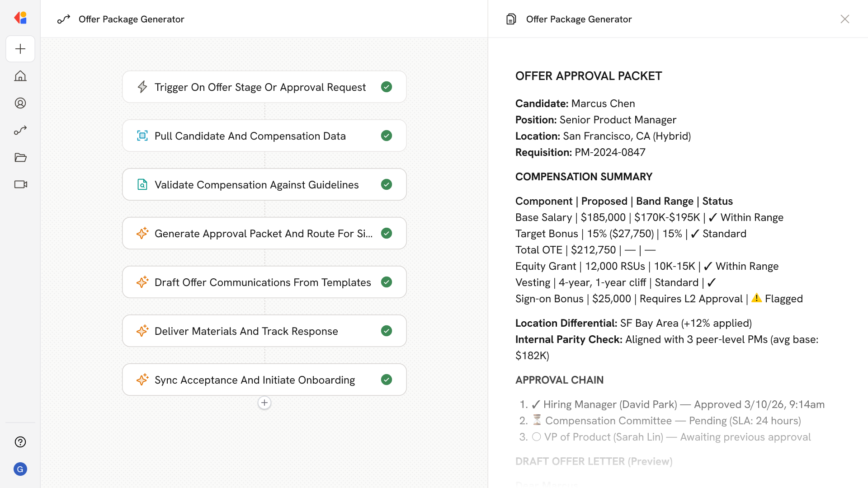Select Deliver Materials And Track Response step
This screenshot has height=488, width=868.
coord(246,331)
